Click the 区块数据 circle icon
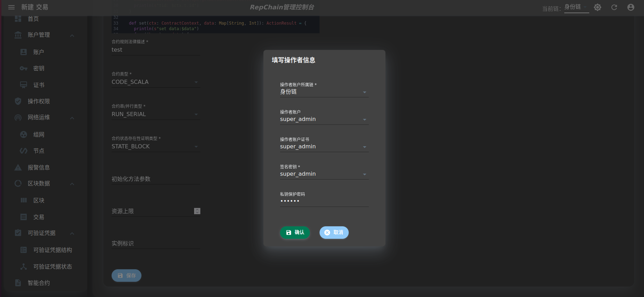This screenshot has width=644, height=297. 18,183
